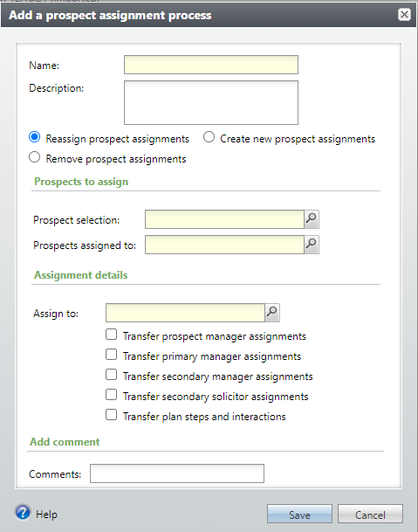Focus the Name input field
The height and width of the screenshot is (532, 418).
[211, 65]
